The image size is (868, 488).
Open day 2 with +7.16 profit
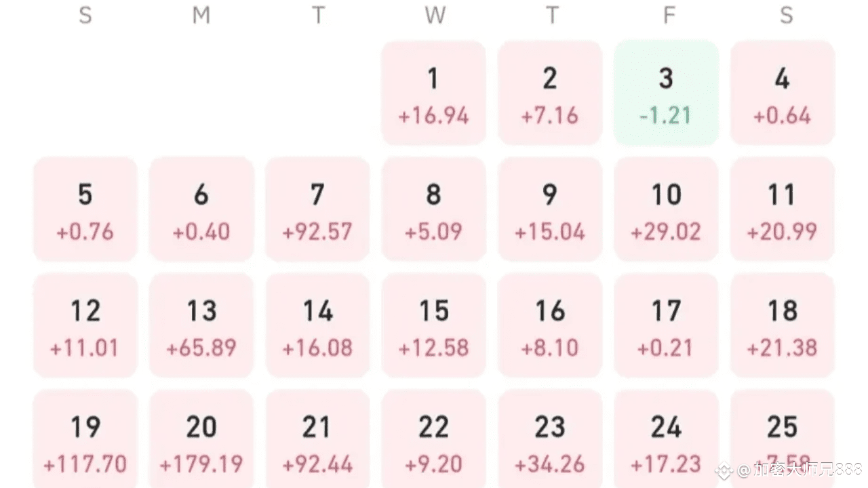point(550,93)
